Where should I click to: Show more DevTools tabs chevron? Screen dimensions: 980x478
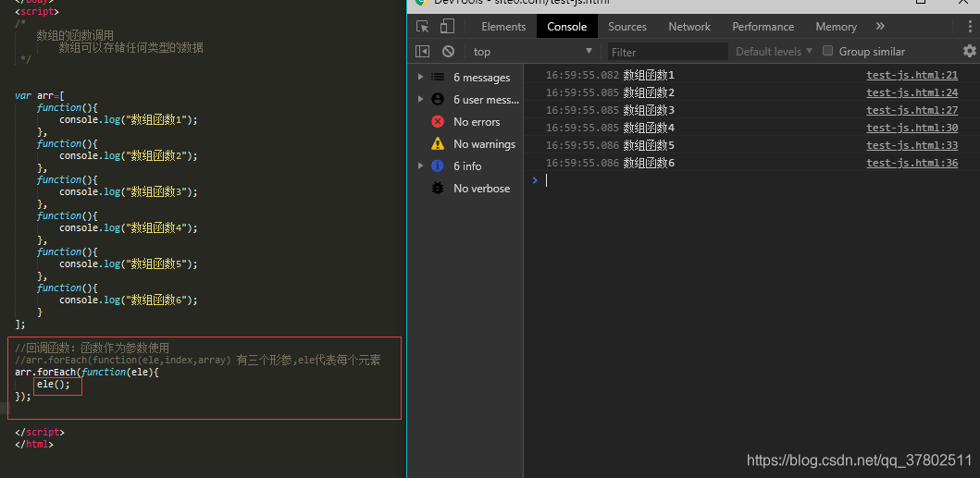880,26
